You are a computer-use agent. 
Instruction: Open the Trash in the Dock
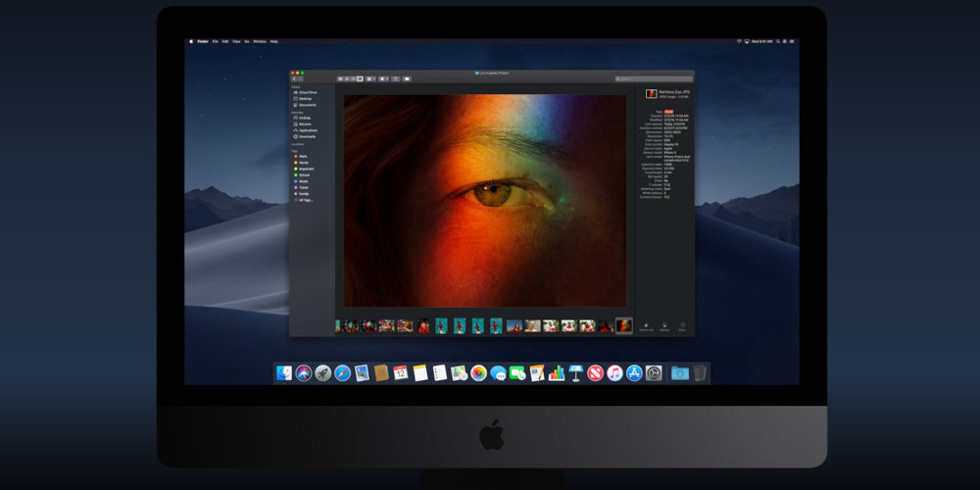coord(700,373)
